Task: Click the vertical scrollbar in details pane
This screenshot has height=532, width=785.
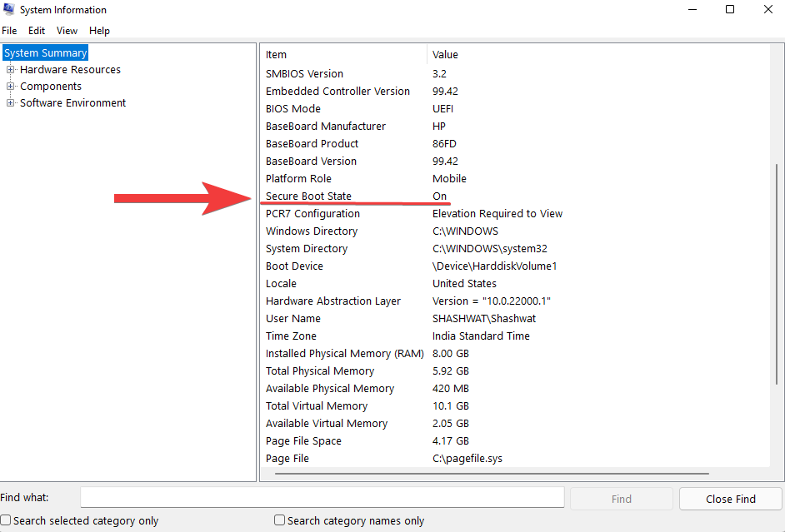Action: [x=777, y=275]
